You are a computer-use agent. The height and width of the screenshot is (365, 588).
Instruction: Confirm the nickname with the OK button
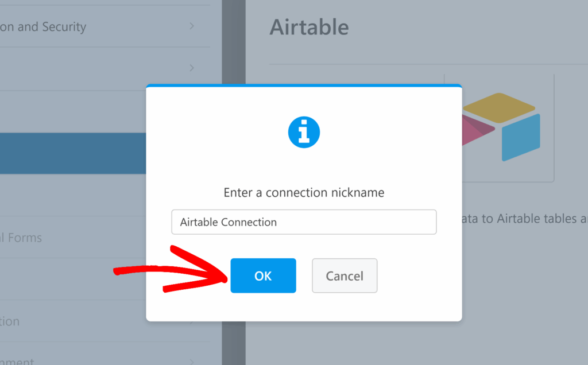[263, 275]
